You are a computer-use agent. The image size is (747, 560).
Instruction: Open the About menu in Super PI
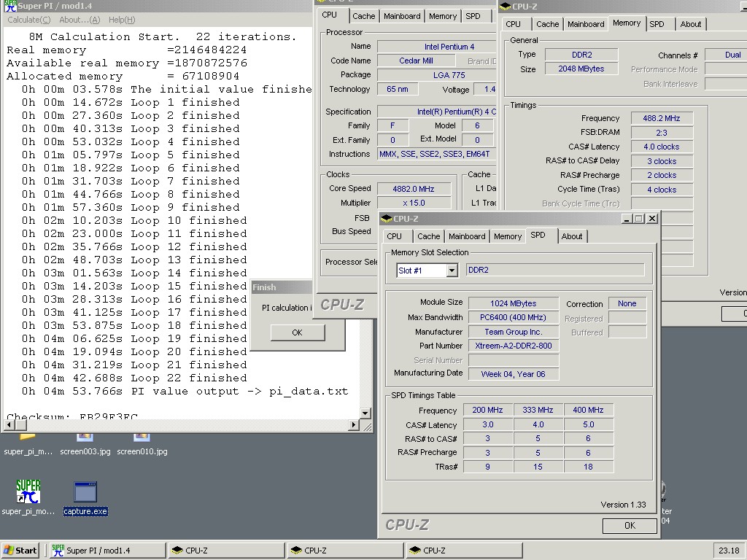tap(80, 20)
